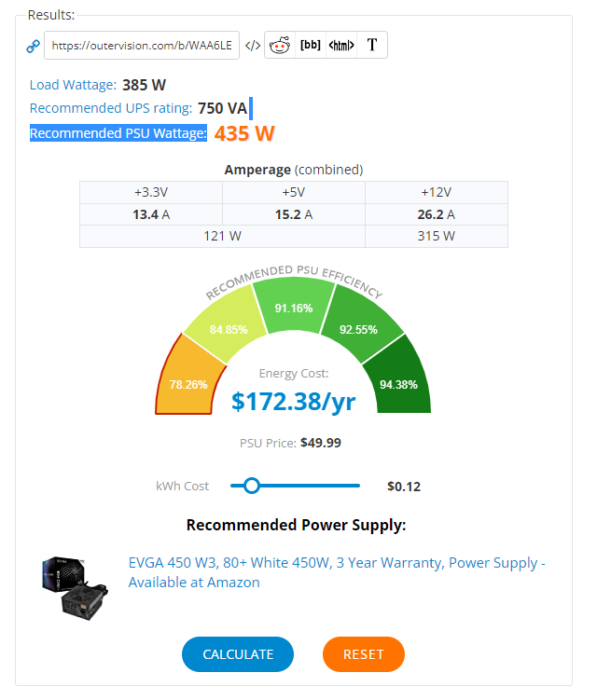The height and width of the screenshot is (700, 597).
Task: Click the orange RESET button
Action: [x=363, y=654]
